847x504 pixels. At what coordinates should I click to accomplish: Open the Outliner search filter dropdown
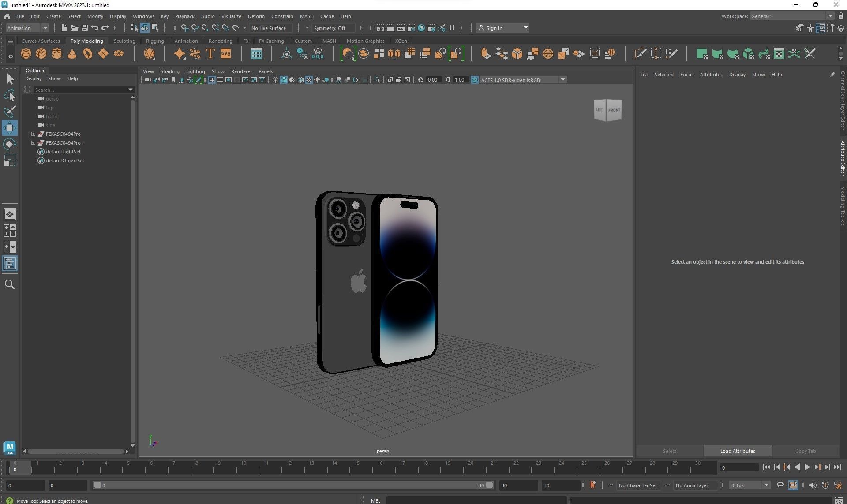pyautogui.click(x=131, y=90)
